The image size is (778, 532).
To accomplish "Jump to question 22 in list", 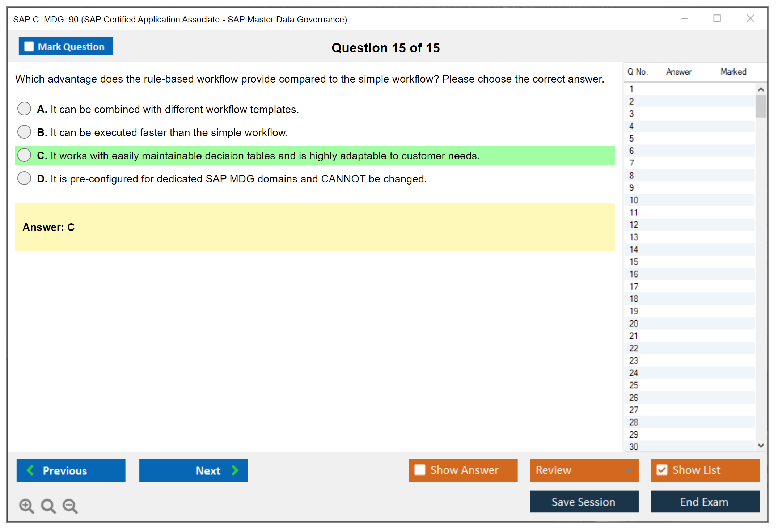I will point(634,348).
